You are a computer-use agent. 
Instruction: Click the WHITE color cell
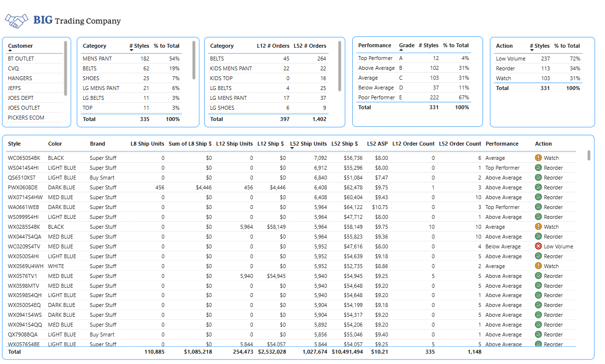point(56,266)
